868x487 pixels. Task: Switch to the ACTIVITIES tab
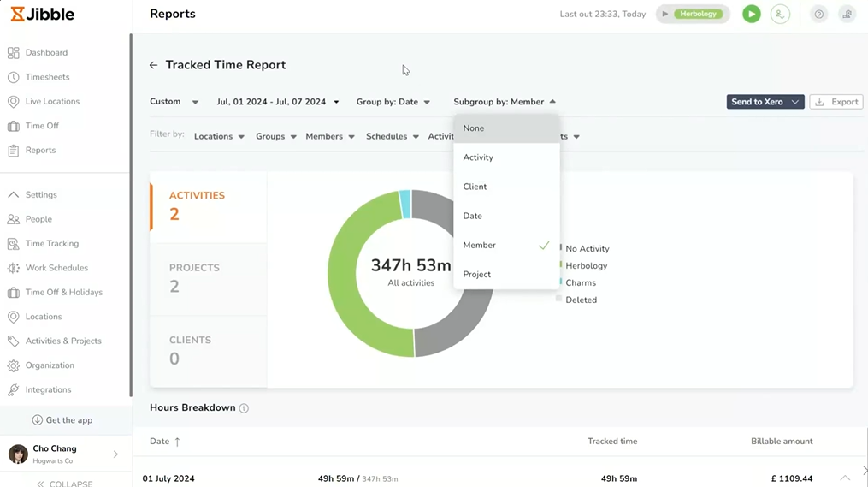pos(208,206)
